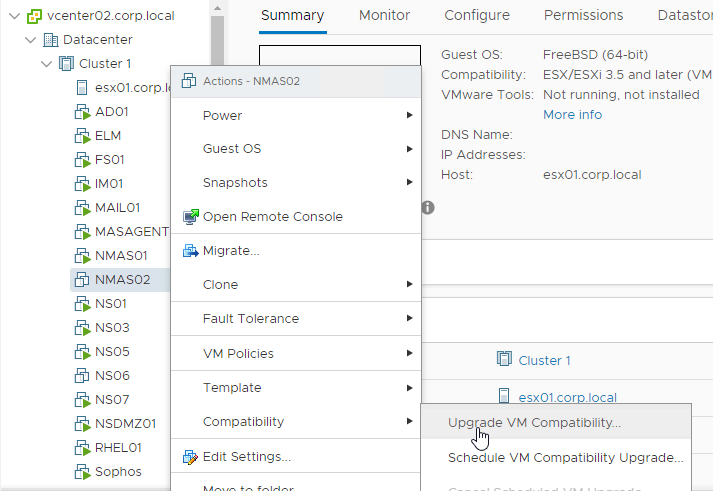Click the AD01 VM icon
This screenshot has height=491, width=713.
82,112
